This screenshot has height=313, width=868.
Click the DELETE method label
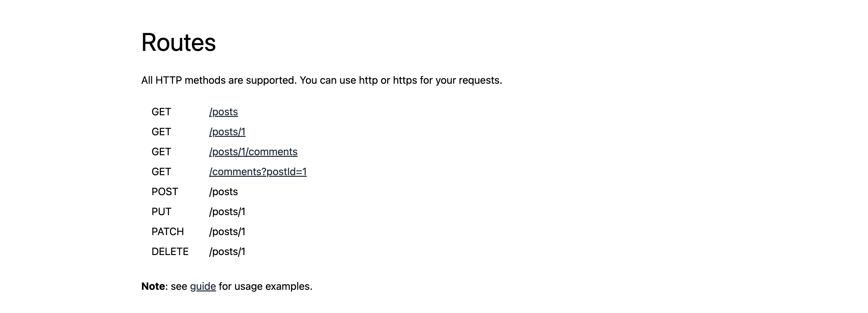170,251
